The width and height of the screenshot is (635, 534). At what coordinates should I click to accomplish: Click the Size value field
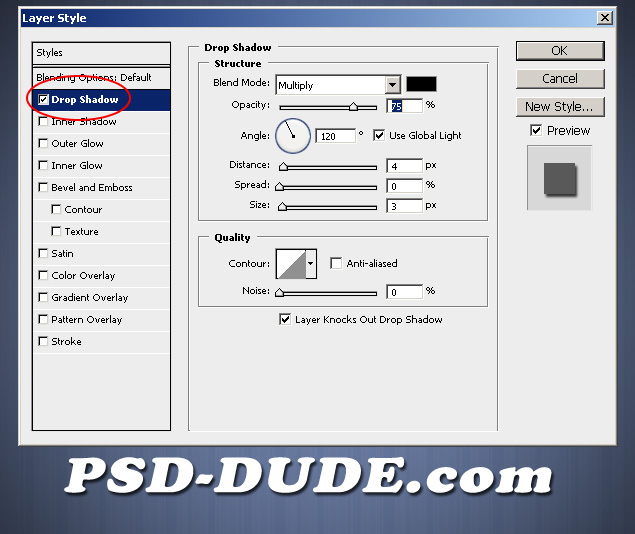(404, 206)
